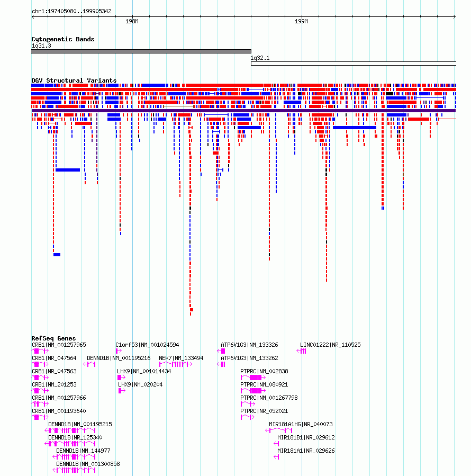Viewport: 471px width, 476px height.
Task: Click the CRB1|NM_201253 gene label
Action: [x=54, y=384]
